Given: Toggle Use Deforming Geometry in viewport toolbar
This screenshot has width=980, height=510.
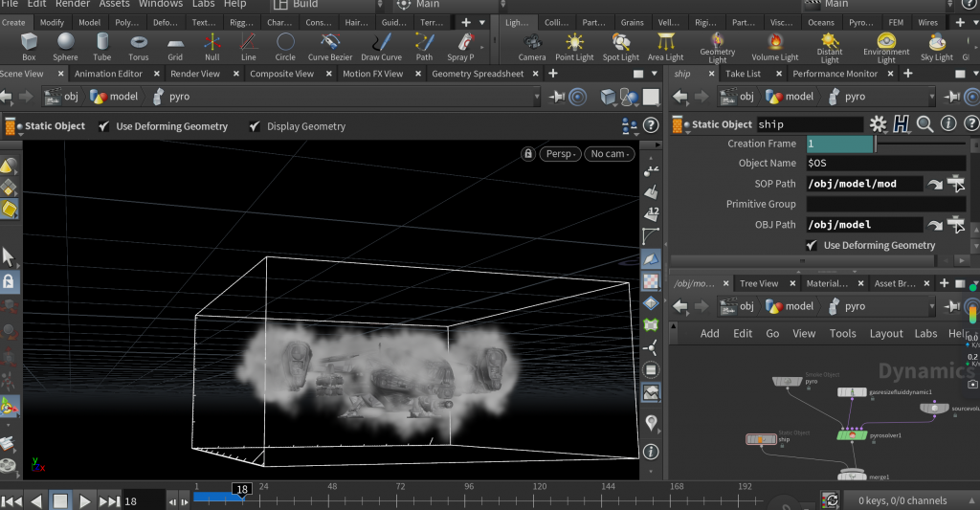Looking at the screenshot, I should [103, 126].
